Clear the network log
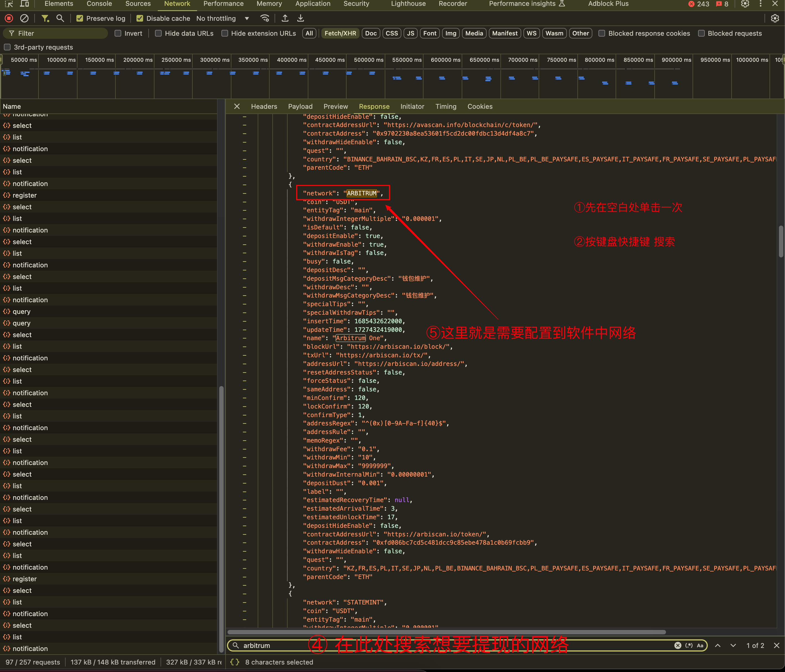The height and width of the screenshot is (672, 785). [24, 18]
